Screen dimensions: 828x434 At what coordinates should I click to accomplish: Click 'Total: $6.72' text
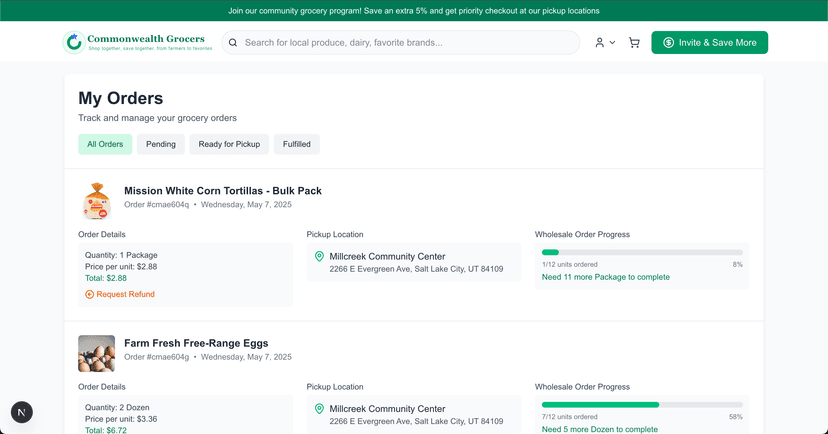point(106,430)
